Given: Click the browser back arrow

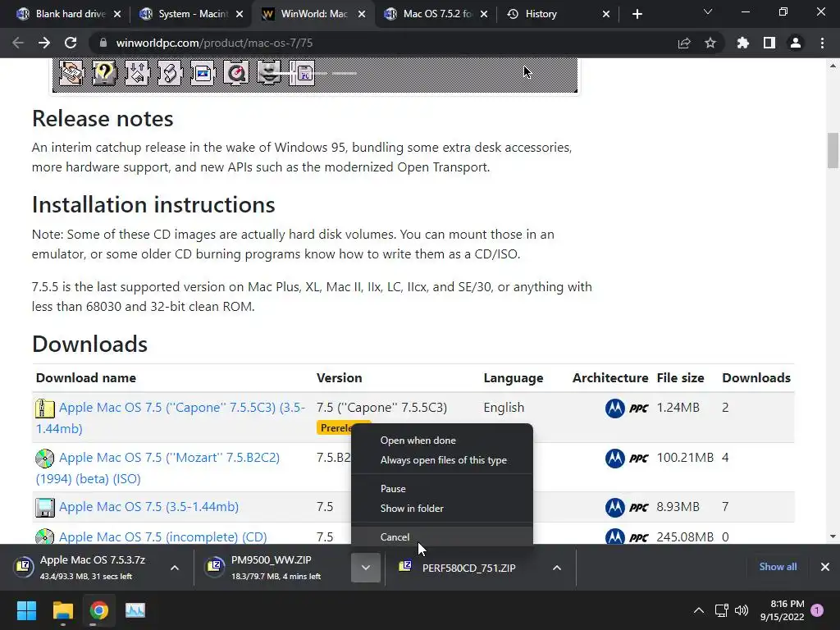Looking at the screenshot, I should pyautogui.click(x=18, y=43).
